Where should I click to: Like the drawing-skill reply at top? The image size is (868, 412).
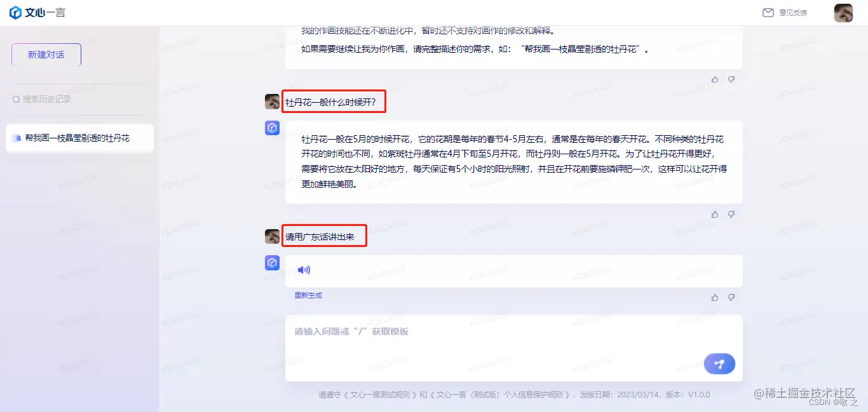click(715, 79)
